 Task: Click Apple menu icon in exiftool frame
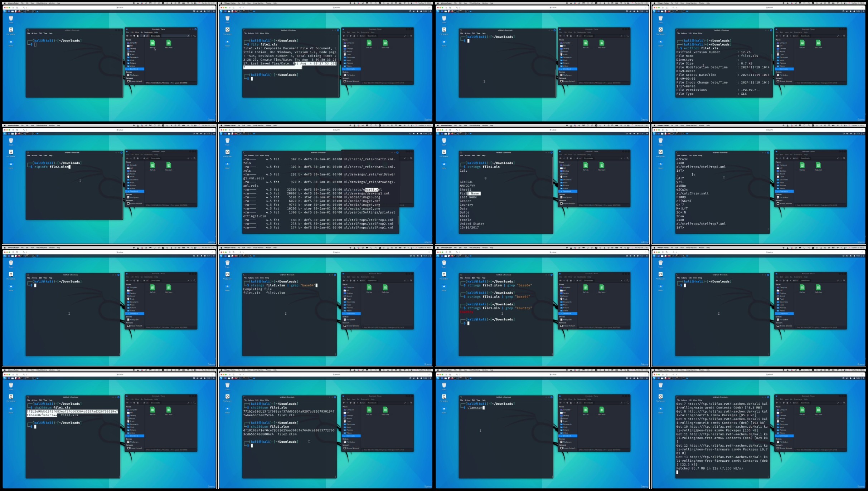[x=654, y=3]
